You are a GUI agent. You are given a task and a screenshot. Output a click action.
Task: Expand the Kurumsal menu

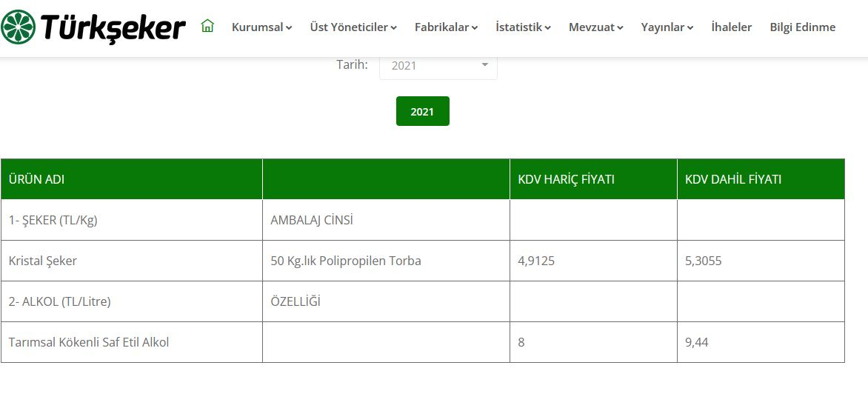(x=261, y=27)
